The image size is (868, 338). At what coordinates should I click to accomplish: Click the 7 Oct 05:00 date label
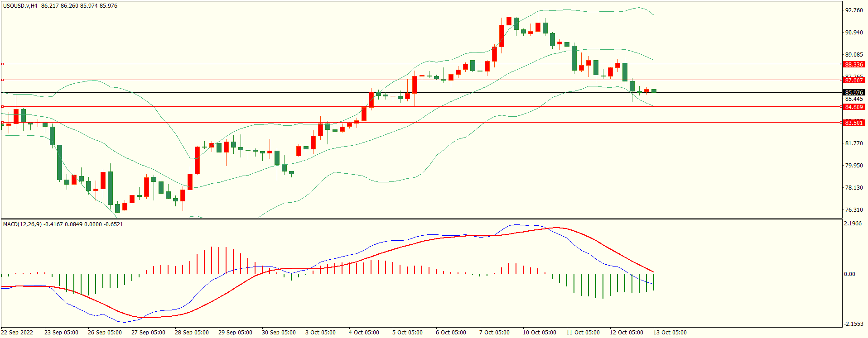click(494, 332)
